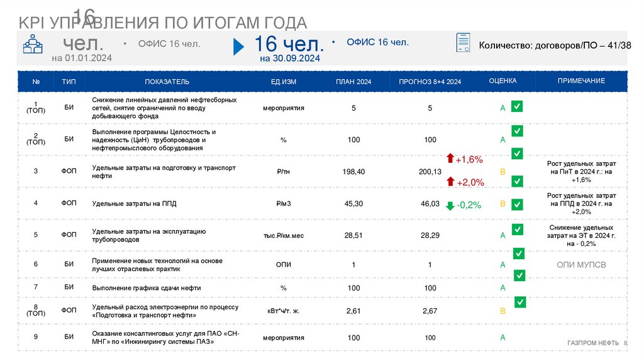Click the note Снижение удельных затрат на ЭТ
Screen dimensions: 644x361
581,235
